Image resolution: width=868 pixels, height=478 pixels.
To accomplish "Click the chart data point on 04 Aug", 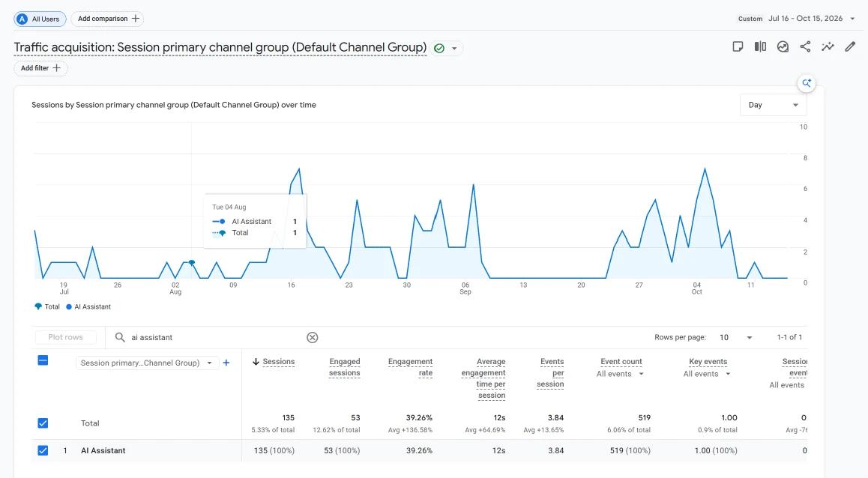I will click(x=192, y=263).
